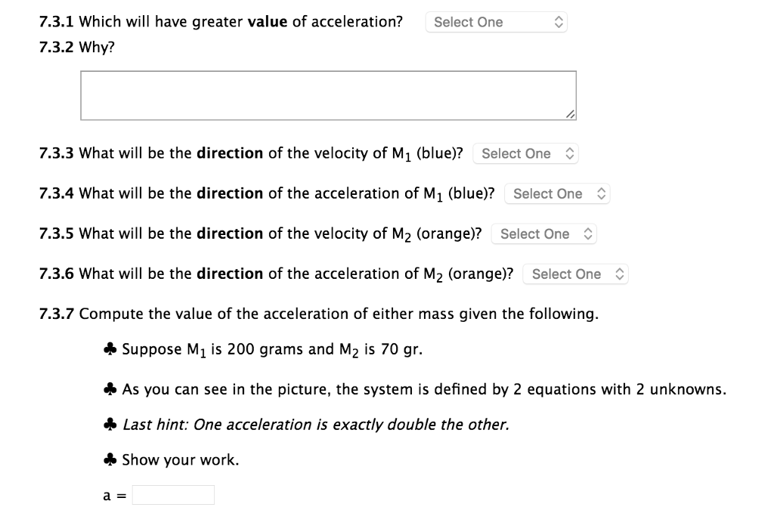
Task: Click club bullet before 'Suppose M1 is 200 grams'
Action: point(110,349)
